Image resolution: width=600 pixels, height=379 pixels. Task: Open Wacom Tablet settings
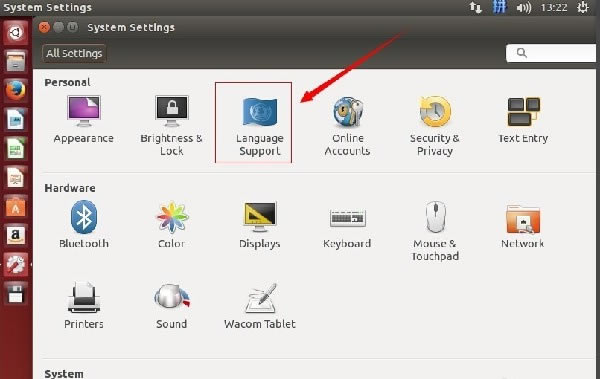click(260, 305)
